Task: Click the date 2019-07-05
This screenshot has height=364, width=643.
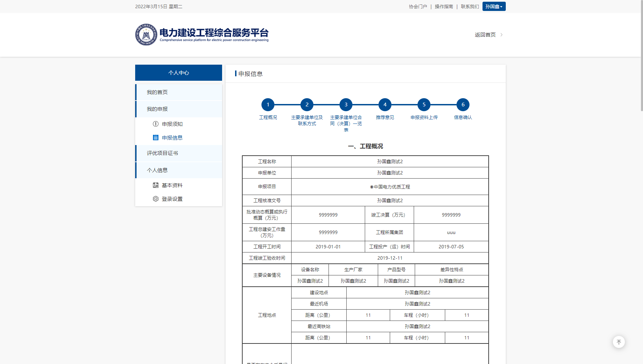Action: (x=451, y=247)
